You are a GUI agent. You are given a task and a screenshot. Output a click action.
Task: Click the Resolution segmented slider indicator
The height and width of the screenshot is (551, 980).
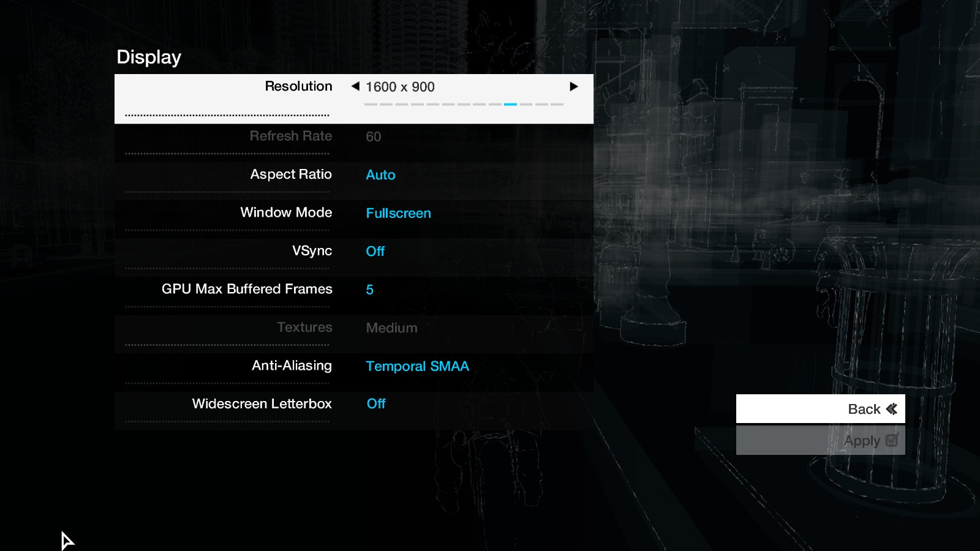coord(464,105)
